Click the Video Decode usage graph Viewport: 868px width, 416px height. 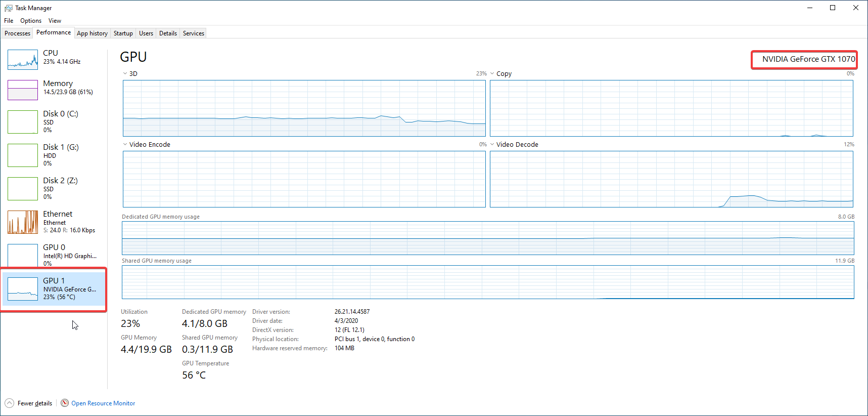pos(671,179)
